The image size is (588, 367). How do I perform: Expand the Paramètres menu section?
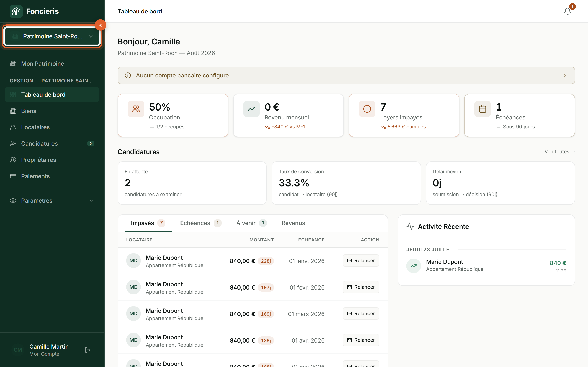tap(52, 200)
